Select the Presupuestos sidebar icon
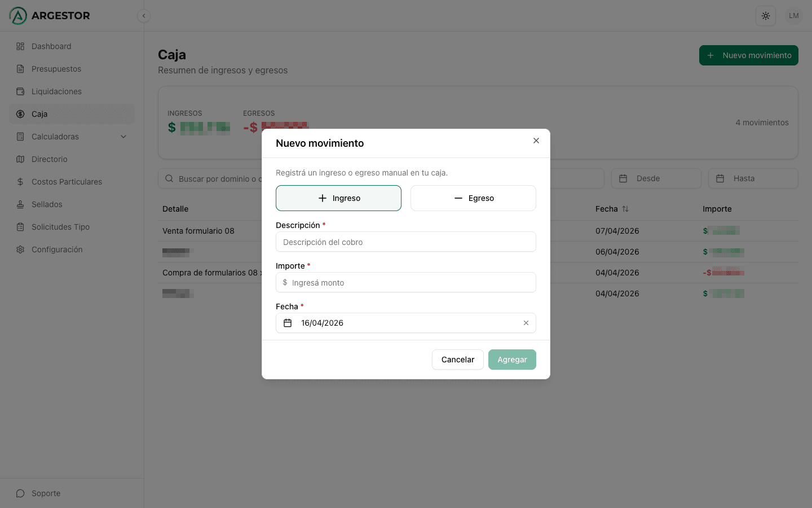812x508 pixels. [20, 69]
